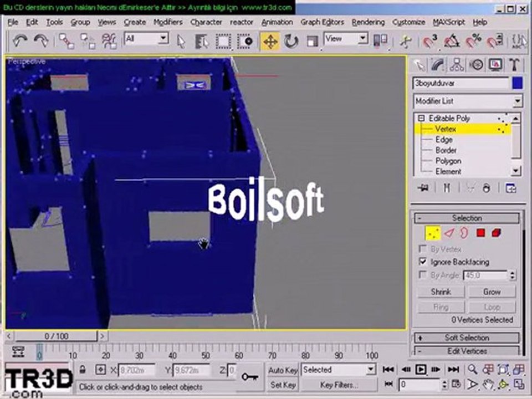The height and width of the screenshot is (399, 532).
Task: Activate the Select and Move tool
Action: click(270, 42)
